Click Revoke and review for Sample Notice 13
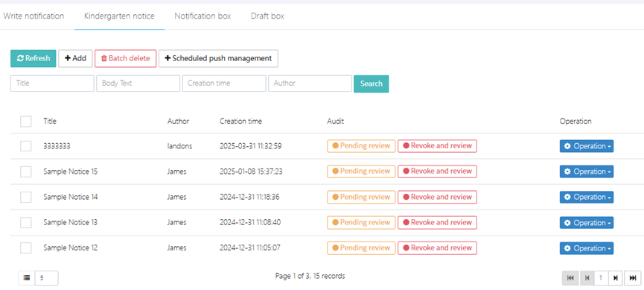 click(438, 223)
